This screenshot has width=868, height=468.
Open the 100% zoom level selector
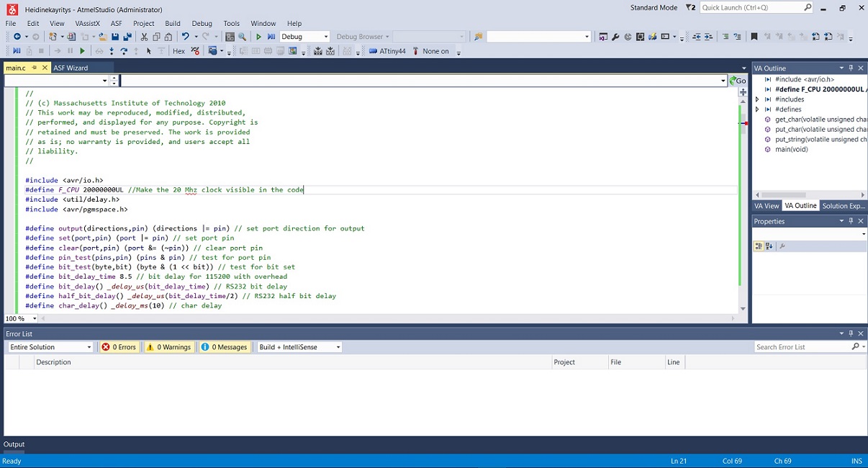(19, 318)
